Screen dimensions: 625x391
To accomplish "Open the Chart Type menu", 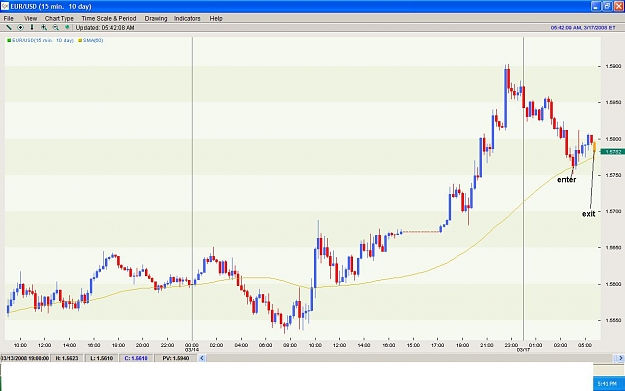I will click(59, 18).
